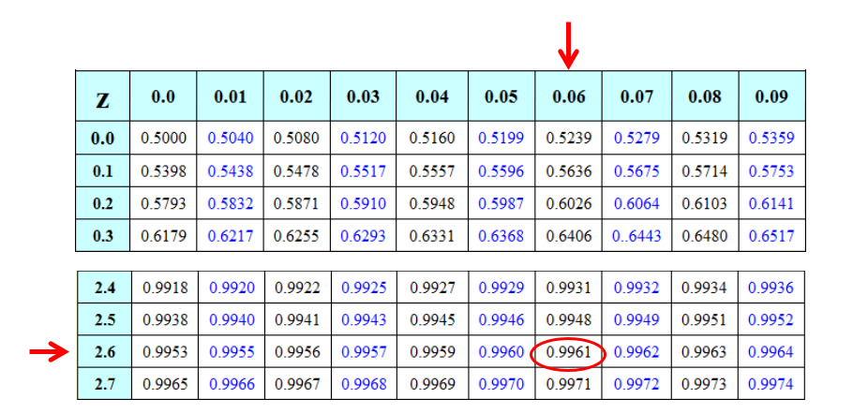Select the 0.3 row header
The height and width of the screenshot is (414, 868).
(103, 235)
